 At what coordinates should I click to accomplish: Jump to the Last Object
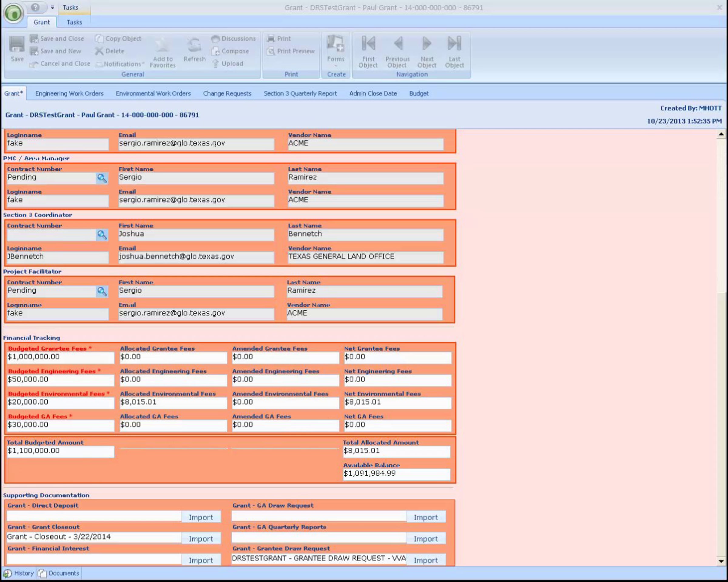click(454, 52)
